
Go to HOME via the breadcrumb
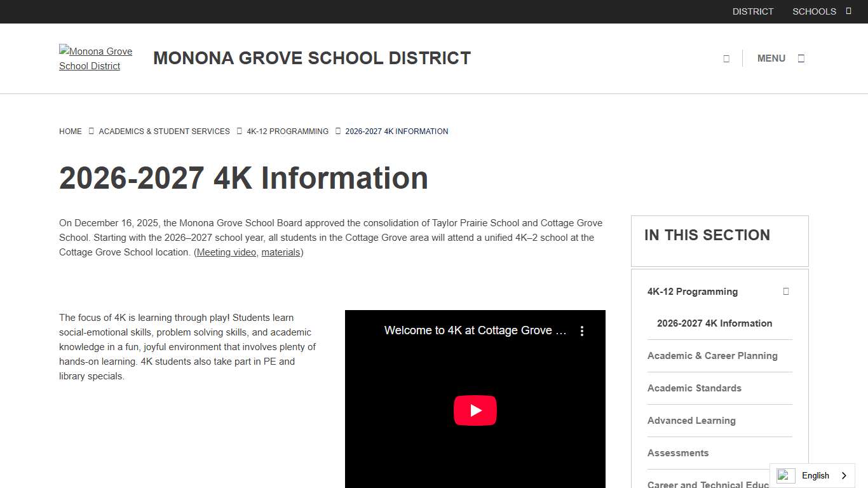click(71, 131)
